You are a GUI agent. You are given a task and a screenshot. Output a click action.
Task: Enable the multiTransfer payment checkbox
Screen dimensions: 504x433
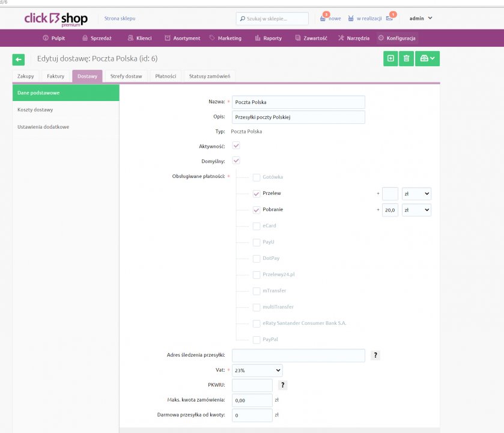256,307
